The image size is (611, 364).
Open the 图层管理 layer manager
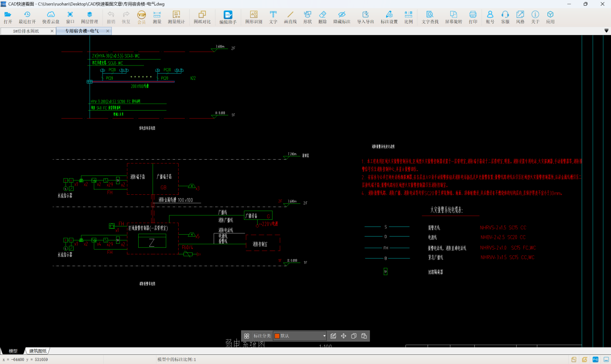pyautogui.click(x=89, y=17)
